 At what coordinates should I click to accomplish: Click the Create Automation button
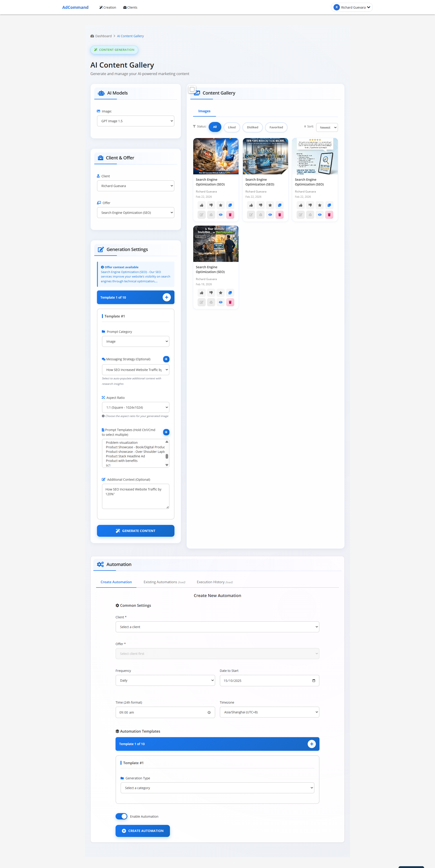point(143,831)
